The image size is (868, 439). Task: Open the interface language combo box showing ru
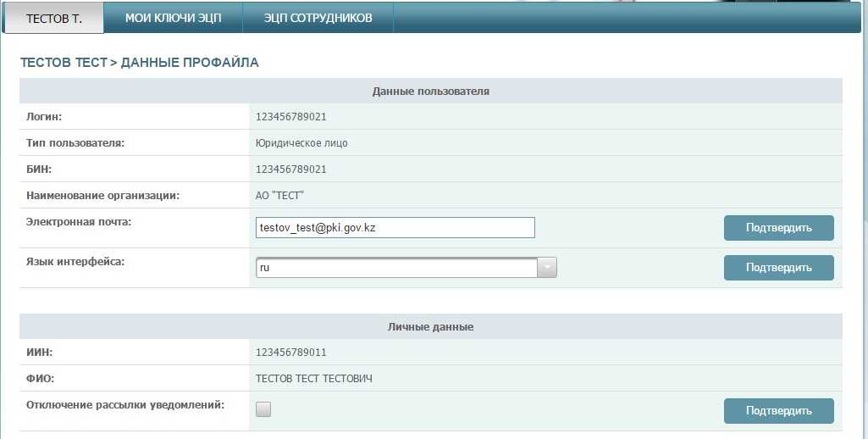396,268
